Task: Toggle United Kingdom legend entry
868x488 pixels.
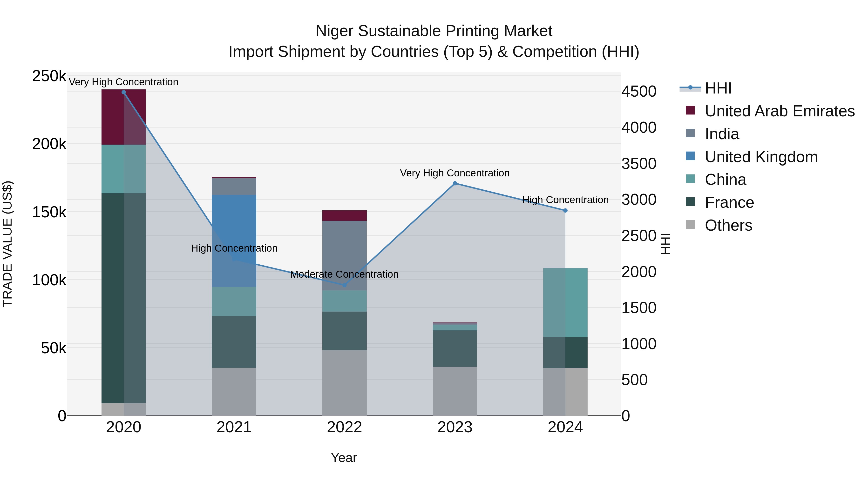Action: (752, 157)
